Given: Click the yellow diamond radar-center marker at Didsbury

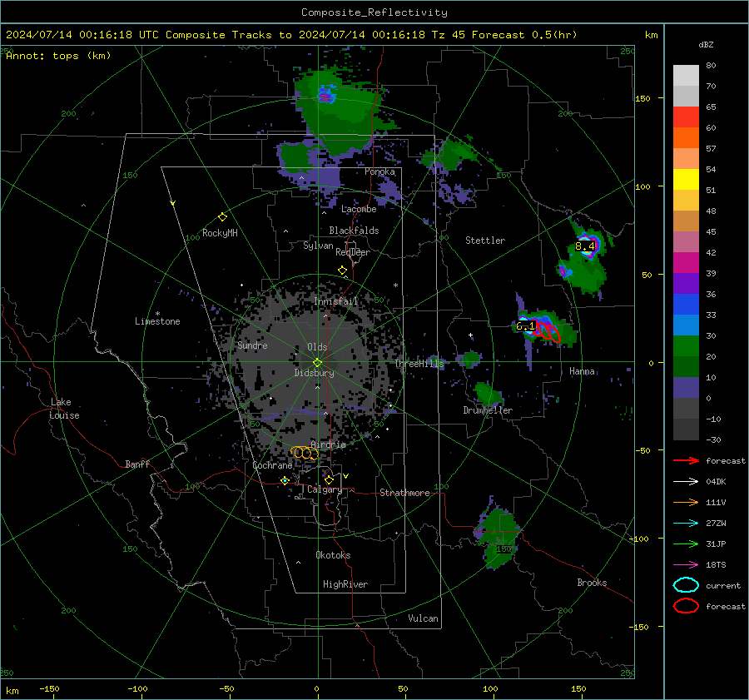Looking at the screenshot, I should point(317,363).
